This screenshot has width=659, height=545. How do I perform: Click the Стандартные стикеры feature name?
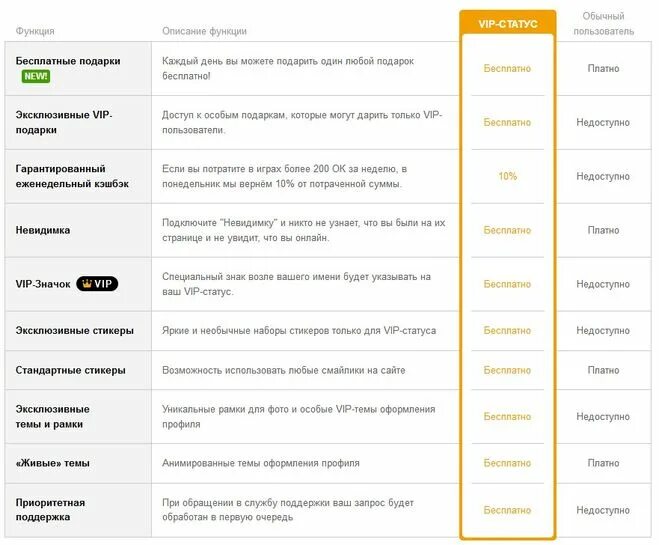(x=70, y=370)
